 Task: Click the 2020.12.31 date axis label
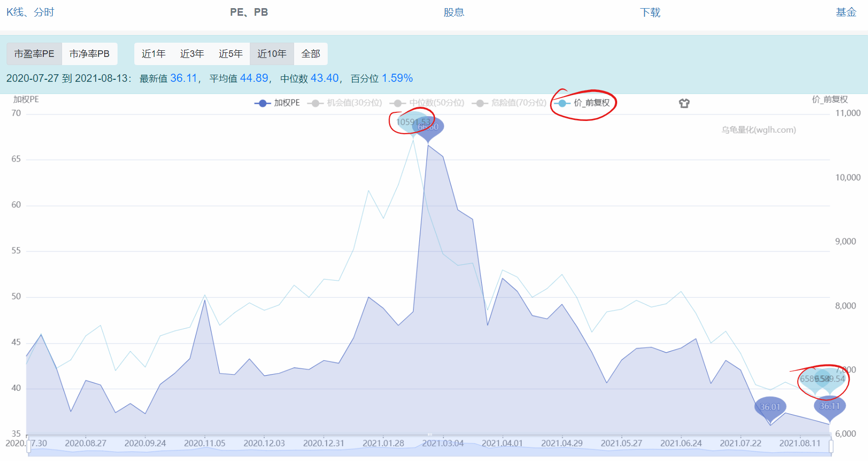(324, 444)
